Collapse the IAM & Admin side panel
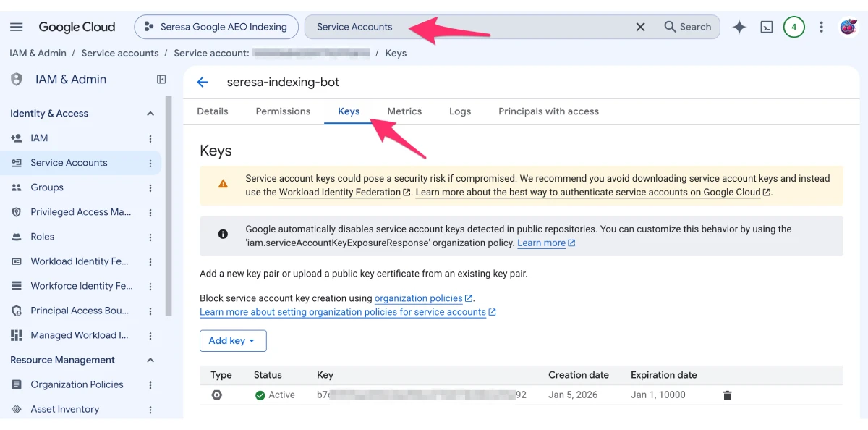 click(161, 80)
